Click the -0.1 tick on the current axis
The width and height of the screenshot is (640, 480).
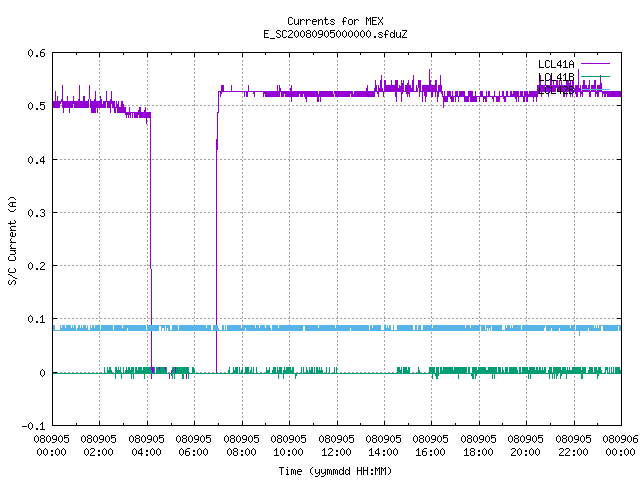click(x=33, y=426)
